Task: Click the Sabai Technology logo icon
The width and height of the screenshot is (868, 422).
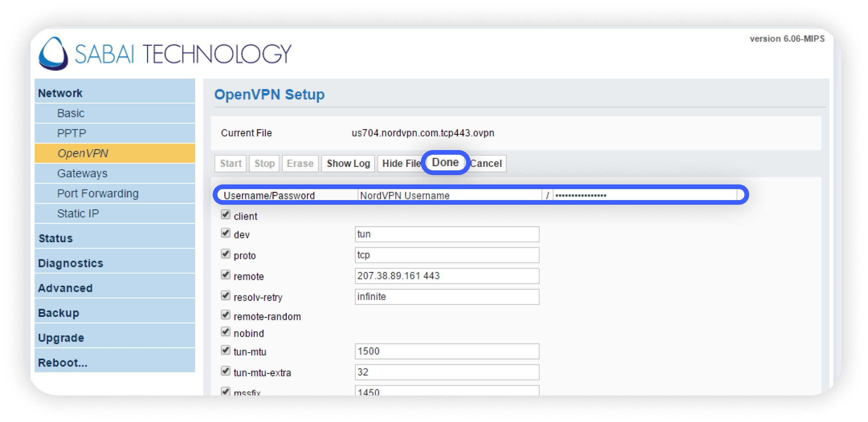Action: (54, 54)
